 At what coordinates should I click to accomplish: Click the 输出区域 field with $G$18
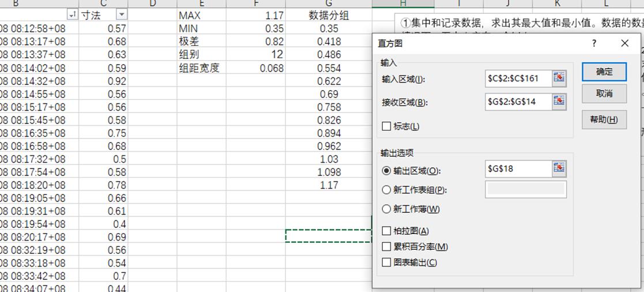pos(518,169)
